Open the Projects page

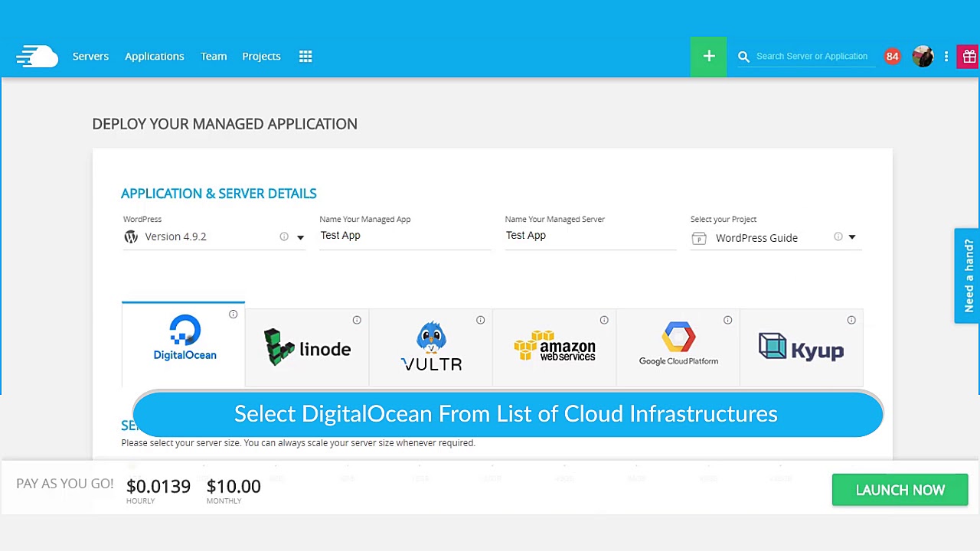(261, 56)
